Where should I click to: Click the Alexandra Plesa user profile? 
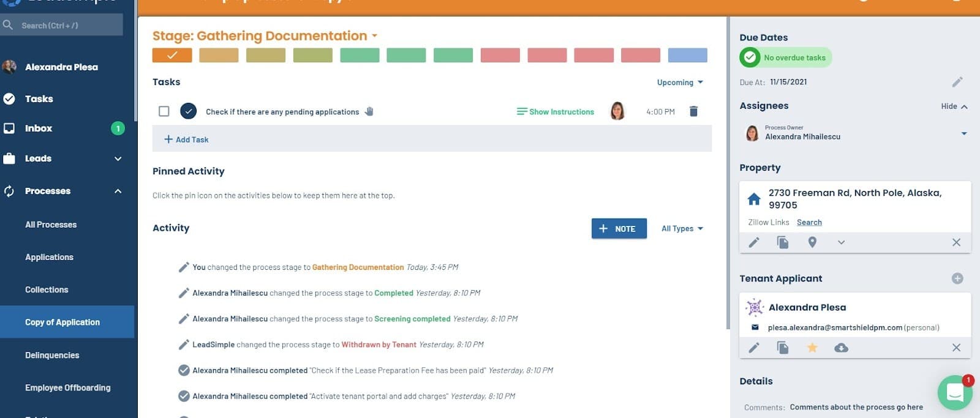coord(61,67)
